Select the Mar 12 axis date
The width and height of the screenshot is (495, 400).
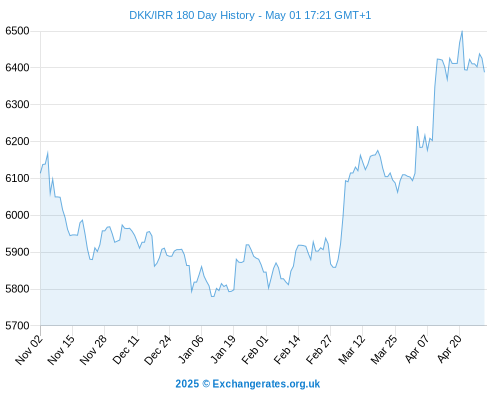pos(352,349)
